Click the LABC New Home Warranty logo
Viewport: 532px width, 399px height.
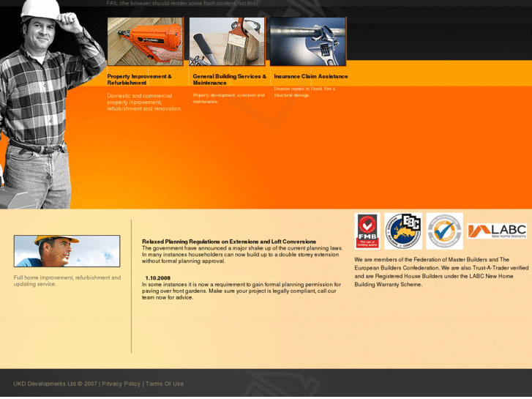point(497,231)
